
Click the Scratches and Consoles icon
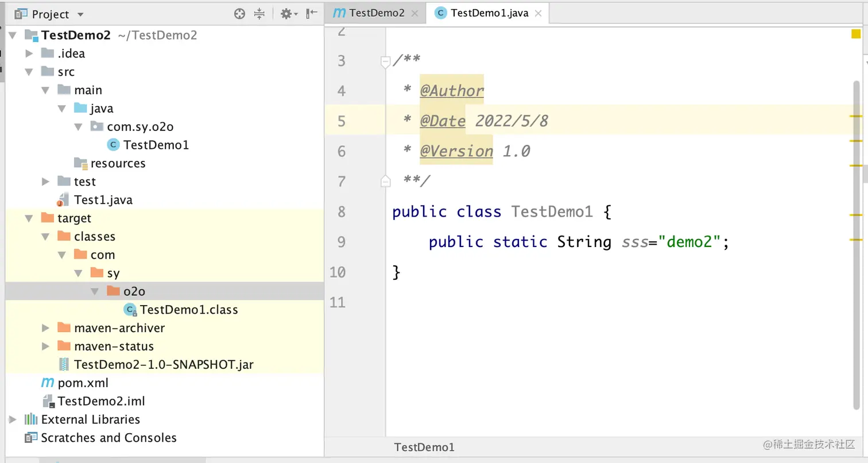coord(31,438)
